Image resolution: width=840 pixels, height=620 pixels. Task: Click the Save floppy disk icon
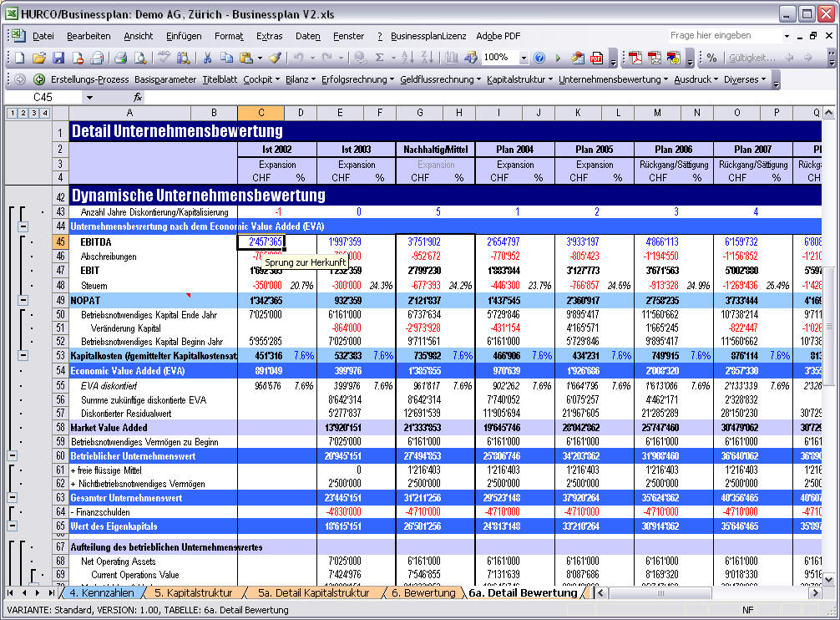coord(58,58)
